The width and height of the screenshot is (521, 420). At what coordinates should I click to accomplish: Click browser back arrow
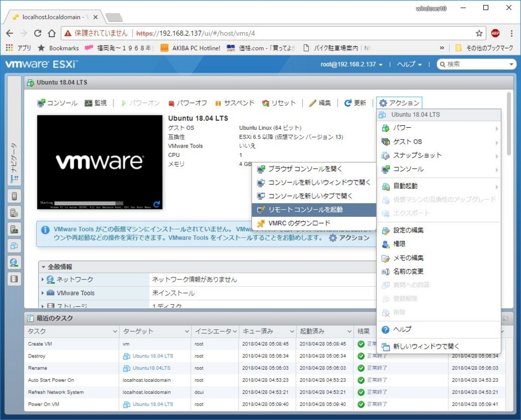[10, 33]
